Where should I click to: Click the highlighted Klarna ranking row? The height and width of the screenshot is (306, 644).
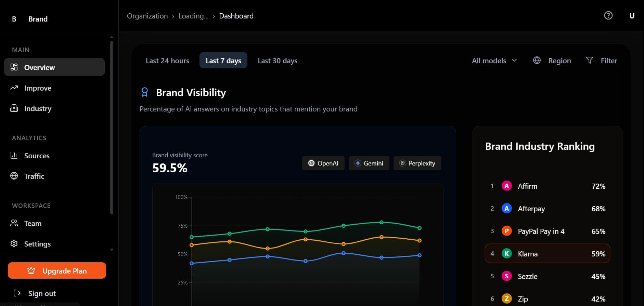tap(547, 253)
